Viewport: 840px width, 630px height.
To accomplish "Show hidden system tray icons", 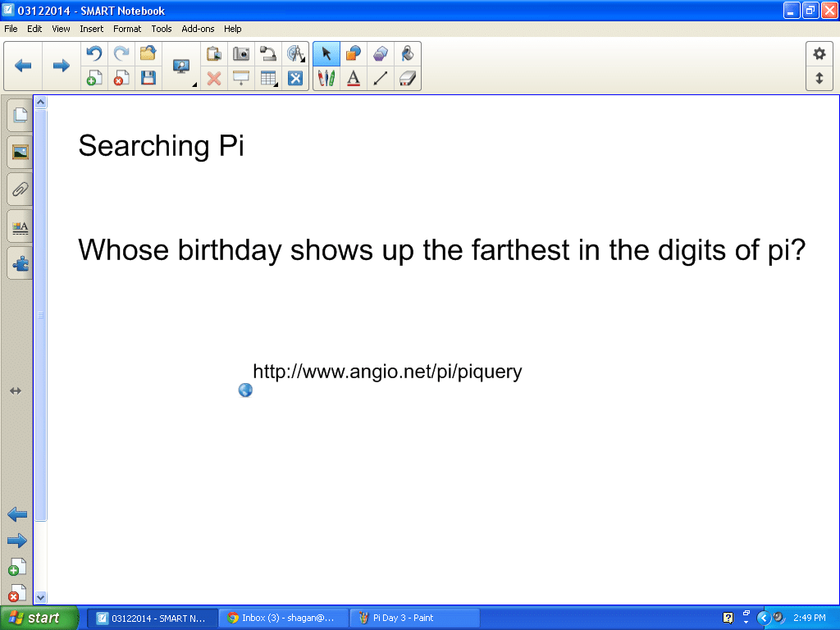I will 764,619.
